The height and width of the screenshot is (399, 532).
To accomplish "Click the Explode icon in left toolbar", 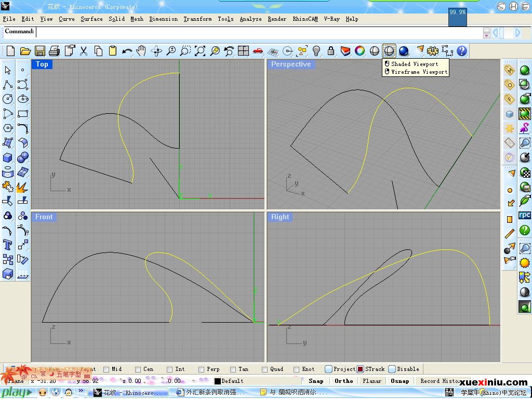I will click(23, 187).
